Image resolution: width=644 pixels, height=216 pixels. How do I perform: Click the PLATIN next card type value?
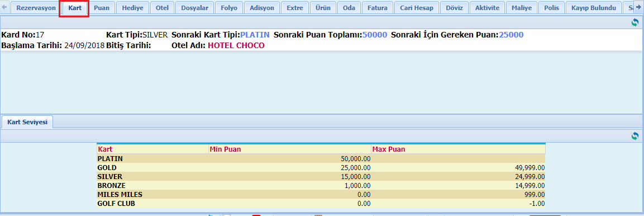point(255,35)
